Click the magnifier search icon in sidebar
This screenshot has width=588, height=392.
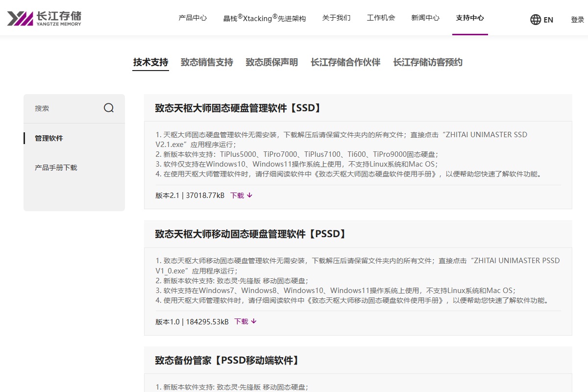pos(109,108)
